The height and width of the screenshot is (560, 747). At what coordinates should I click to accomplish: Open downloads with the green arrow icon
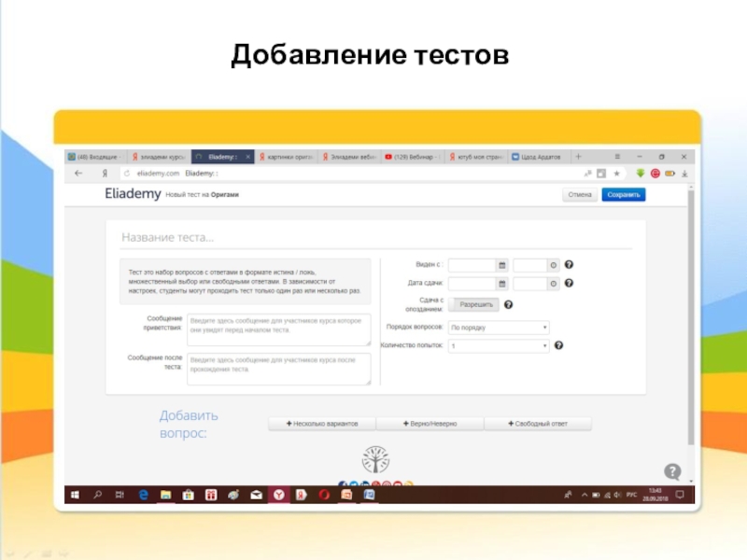(641, 174)
